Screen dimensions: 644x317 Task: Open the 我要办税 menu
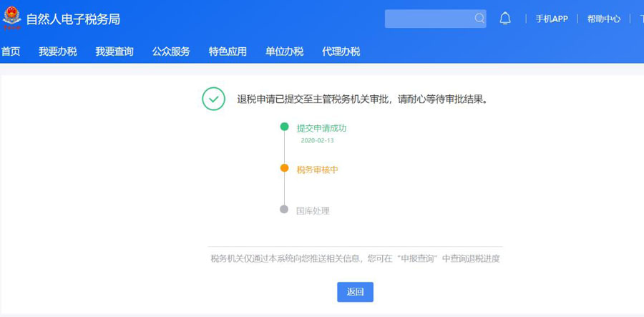click(x=57, y=52)
